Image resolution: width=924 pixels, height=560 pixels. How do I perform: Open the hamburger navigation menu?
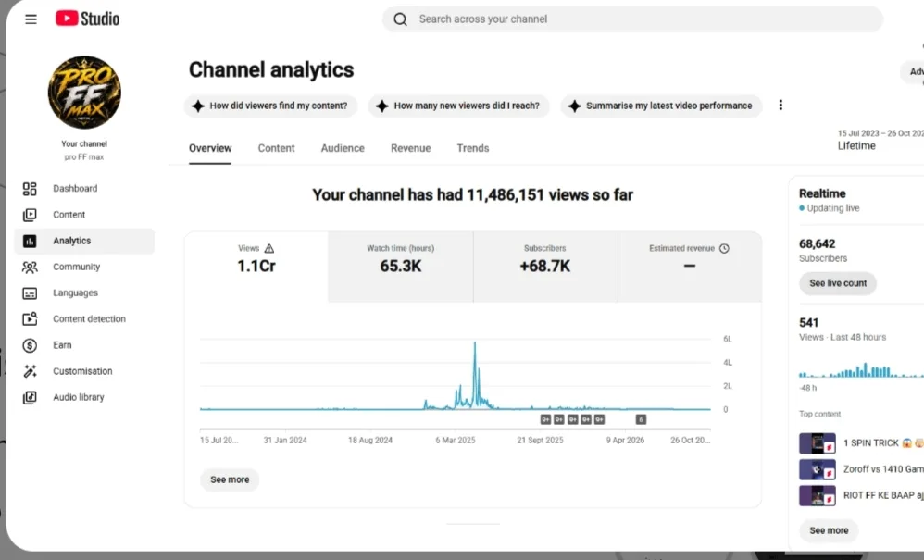pyautogui.click(x=31, y=19)
